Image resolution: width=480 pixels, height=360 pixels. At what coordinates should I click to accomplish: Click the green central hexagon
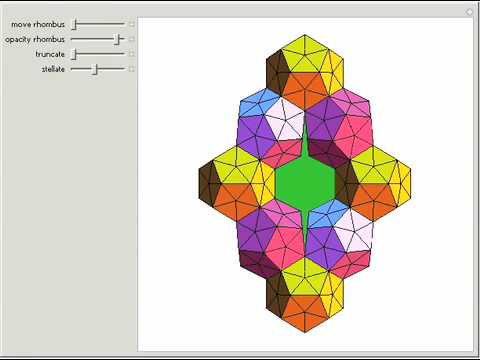pyautogui.click(x=305, y=184)
